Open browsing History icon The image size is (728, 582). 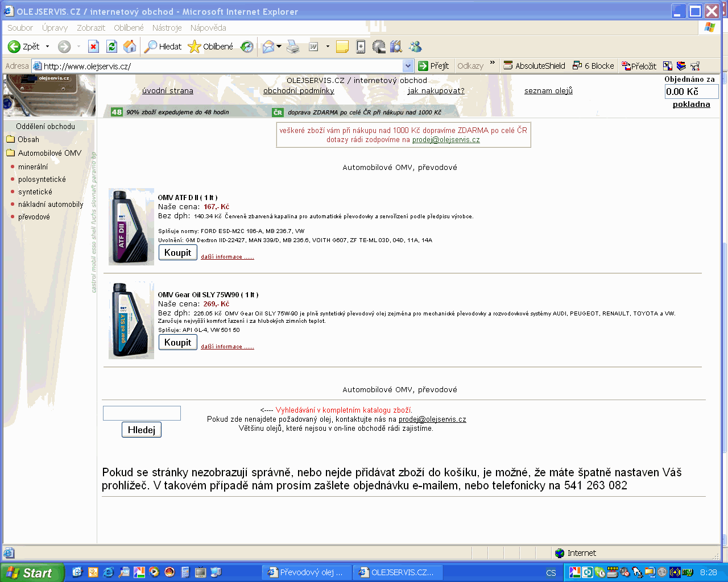[x=247, y=47]
